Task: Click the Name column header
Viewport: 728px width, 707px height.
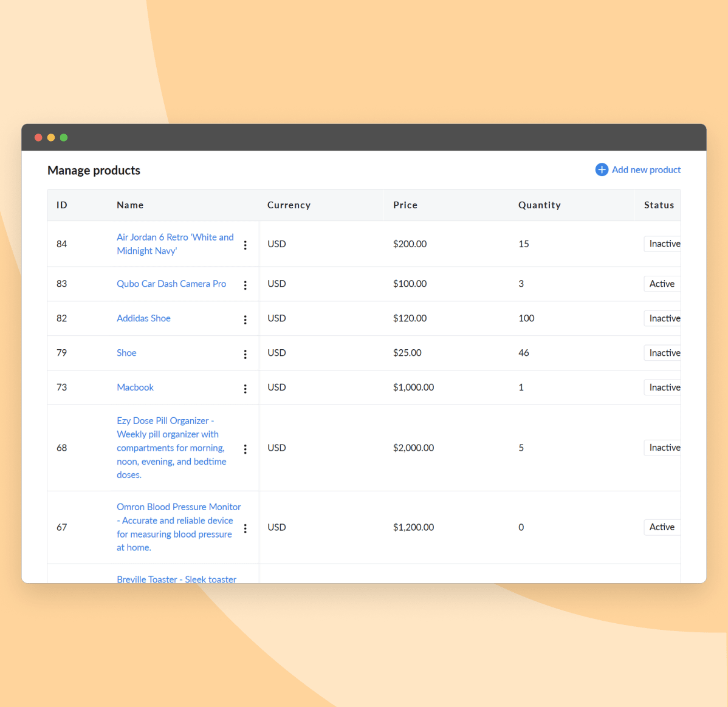Action: point(130,205)
